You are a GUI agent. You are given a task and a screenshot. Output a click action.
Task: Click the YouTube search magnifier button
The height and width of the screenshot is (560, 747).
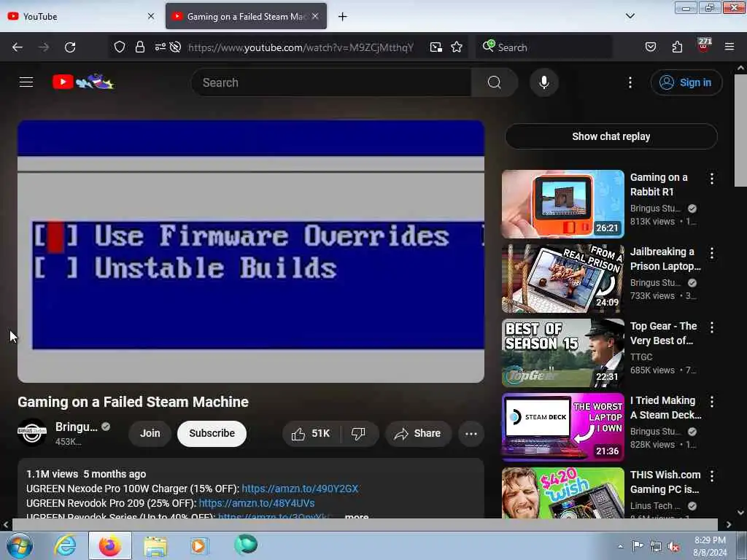click(x=494, y=82)
